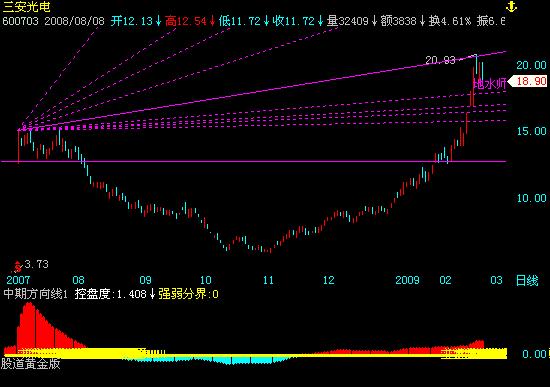Open the 中期方向线1 indicator name
Screen dimensions: 550x387
35,294
